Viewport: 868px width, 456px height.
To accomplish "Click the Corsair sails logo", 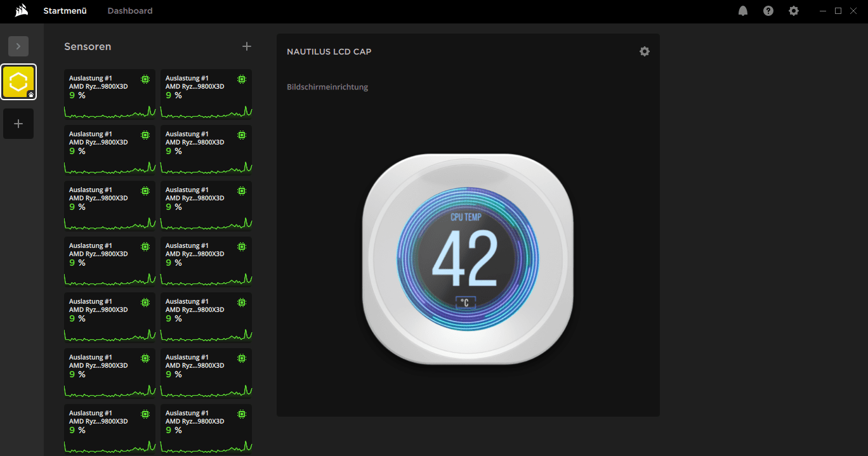I will (22, 11).
